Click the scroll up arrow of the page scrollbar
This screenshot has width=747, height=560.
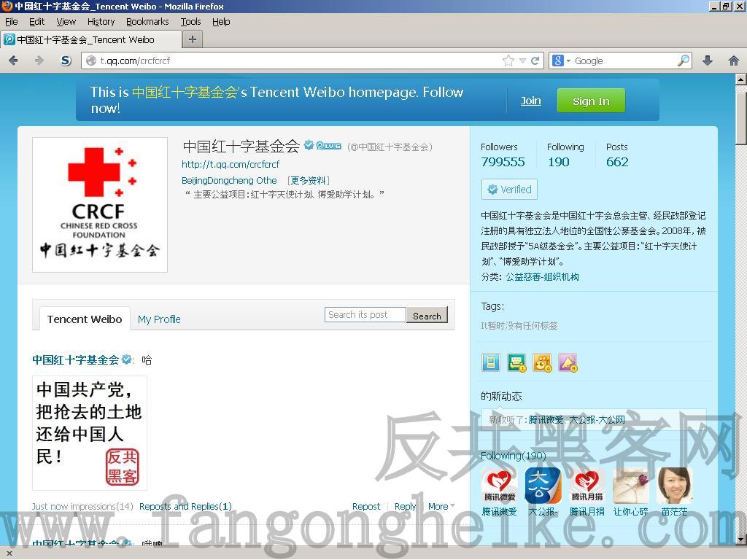741,79
